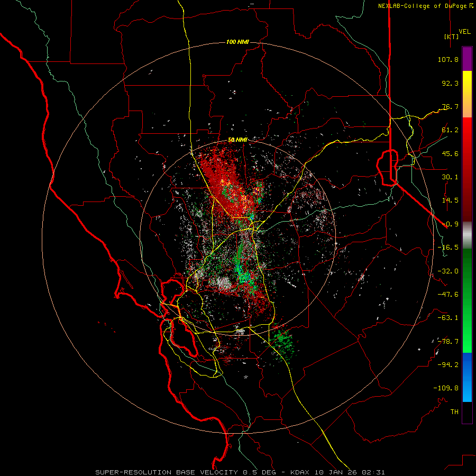This screenshot has width=476, height=476.
Task: Click SUPER-RESOLUTION BASE VELOCITY in the caption
Action: (167, 472)
